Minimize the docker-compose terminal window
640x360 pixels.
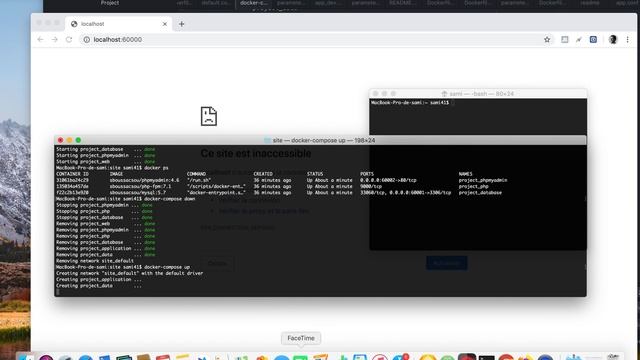69,140
